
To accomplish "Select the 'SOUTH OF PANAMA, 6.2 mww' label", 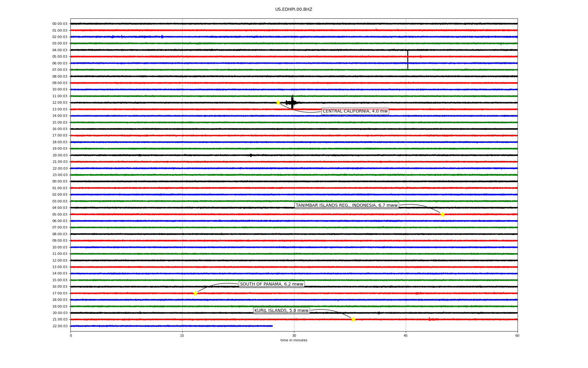I will (x=272, y=284).
